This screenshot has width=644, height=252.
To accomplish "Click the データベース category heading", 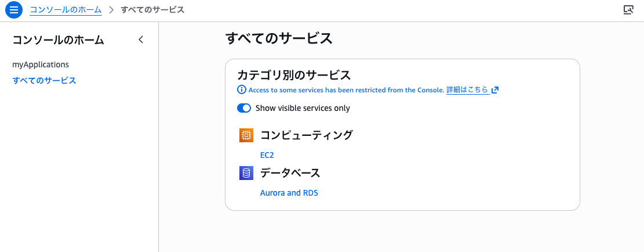I will [x=290, y=173].
